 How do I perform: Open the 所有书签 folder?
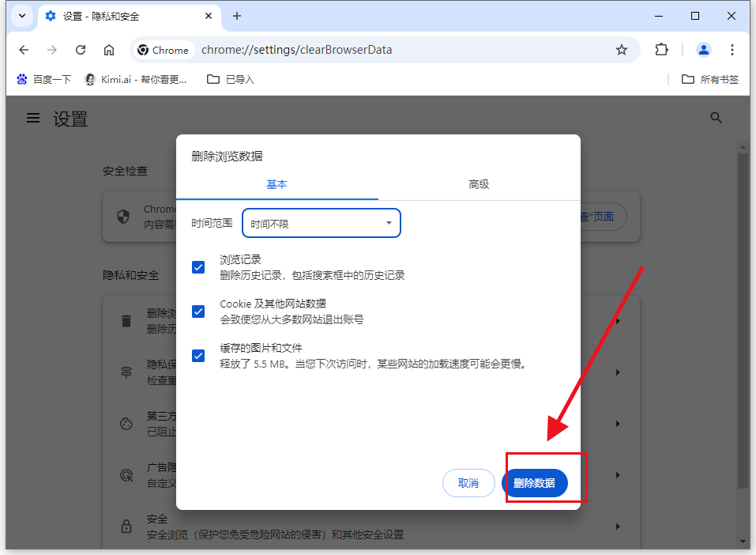tap(709, 79)
